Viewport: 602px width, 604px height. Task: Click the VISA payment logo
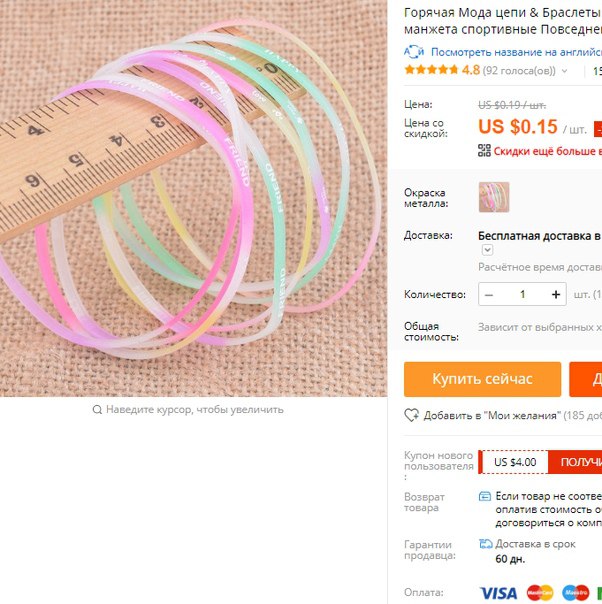[x=498, y=593]
